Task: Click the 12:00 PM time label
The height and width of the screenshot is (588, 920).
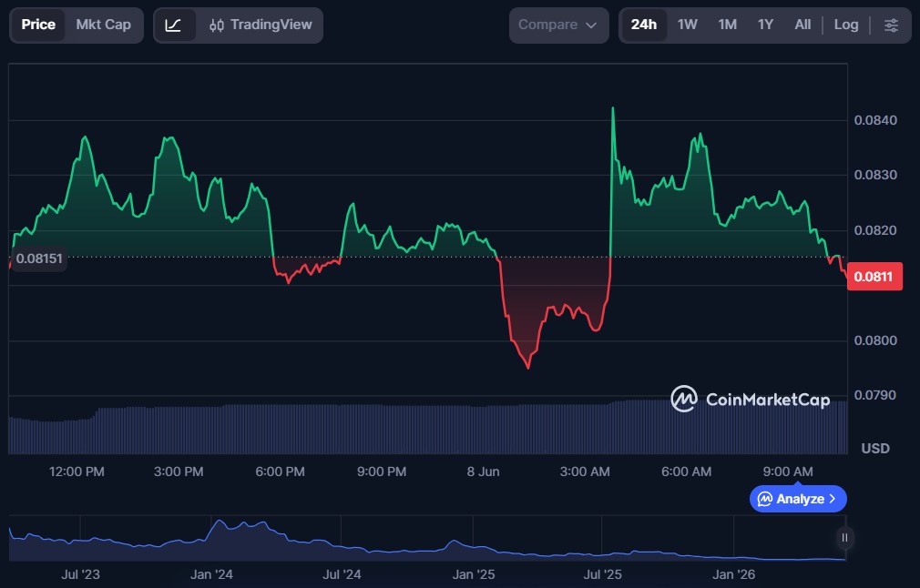Action: click(77, 471)
